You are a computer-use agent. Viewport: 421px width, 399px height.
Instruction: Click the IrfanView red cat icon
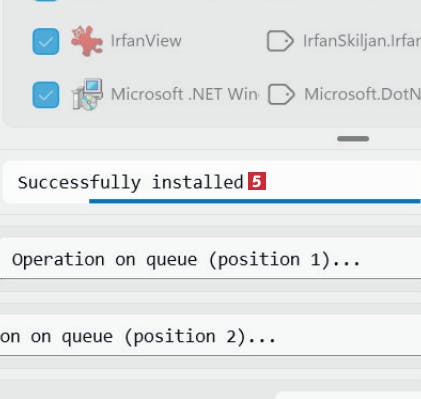click(87, 41)
